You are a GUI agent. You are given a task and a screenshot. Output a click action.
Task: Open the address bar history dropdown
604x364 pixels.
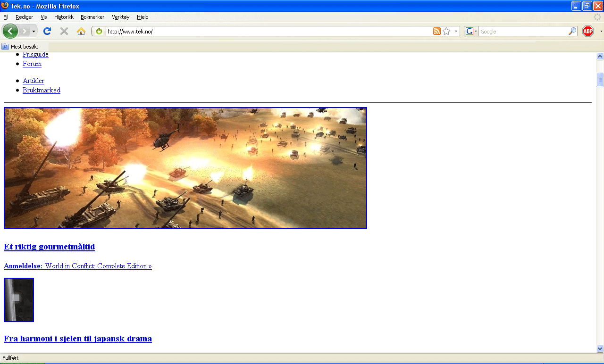(x=456, y=31)
